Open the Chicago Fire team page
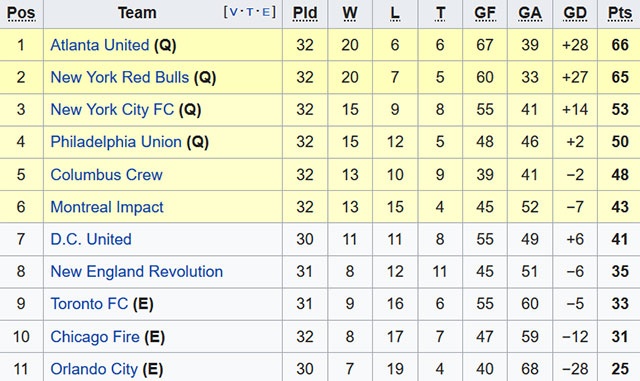Viewport: 640px width, 381px height. click(x=95, y=336)
